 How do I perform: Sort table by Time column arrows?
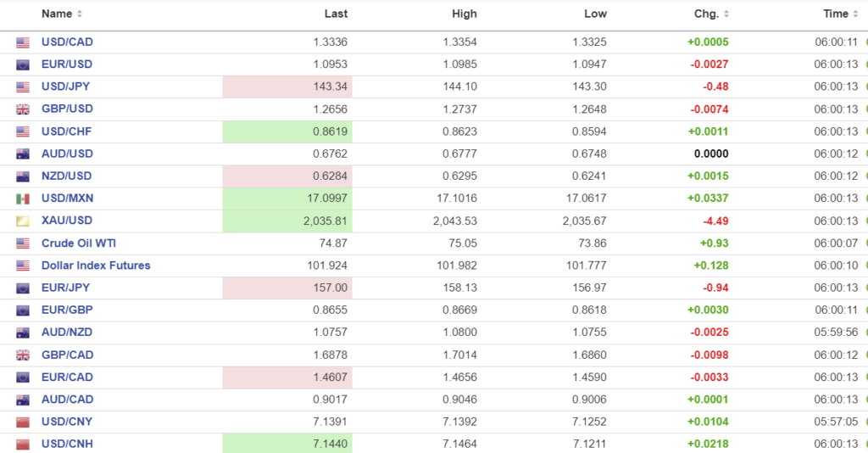(856, 14)
